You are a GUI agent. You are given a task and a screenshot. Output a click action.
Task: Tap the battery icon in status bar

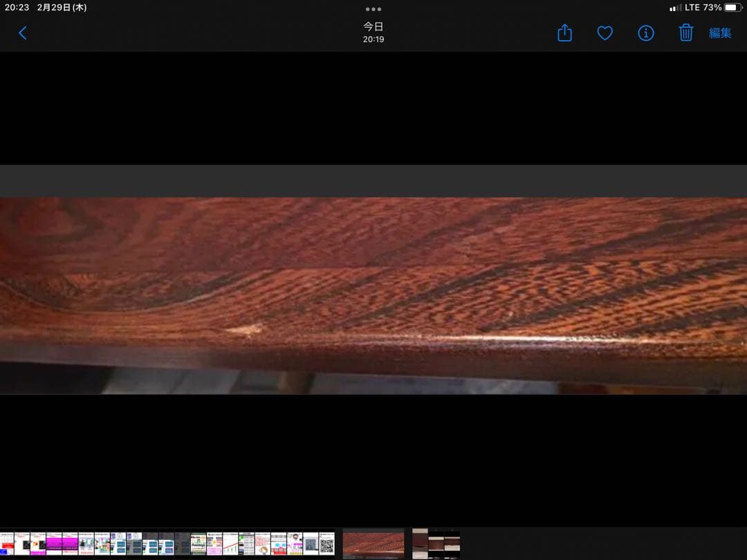coord(732,8)
